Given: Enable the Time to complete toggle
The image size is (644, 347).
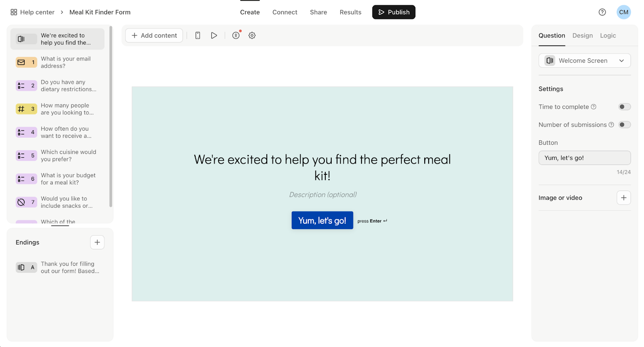Looking at the screenshot, I should pos(624,107).
